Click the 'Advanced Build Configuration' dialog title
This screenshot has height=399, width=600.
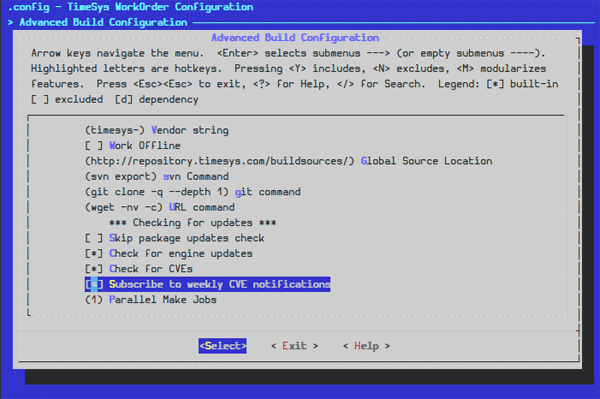click(x=295, y=37)
